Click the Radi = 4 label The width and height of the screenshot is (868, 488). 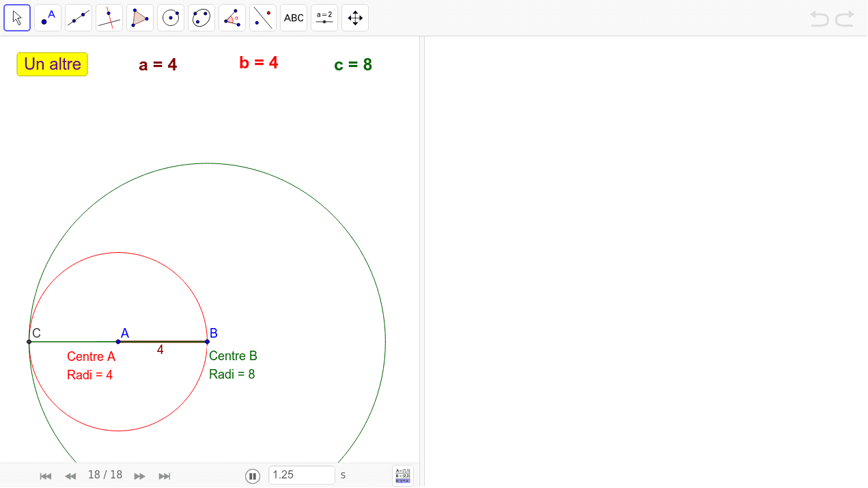tap(89, 375)
